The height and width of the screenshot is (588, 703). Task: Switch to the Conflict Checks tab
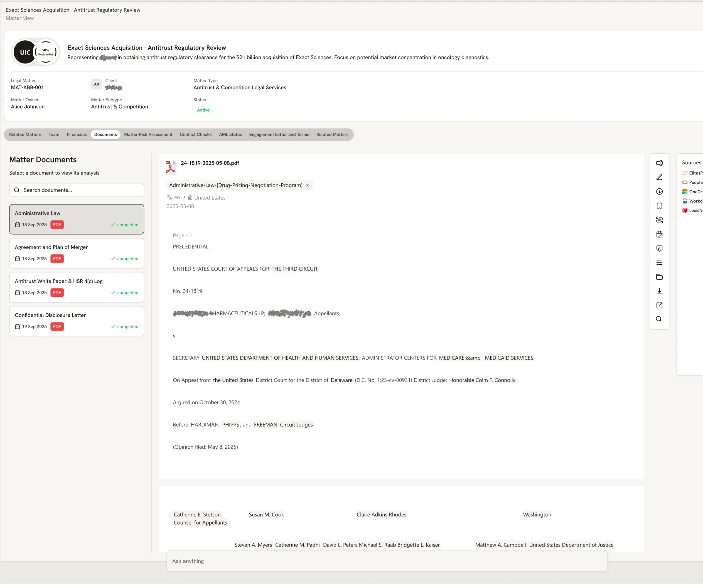pyautogui.click(x=195, y=134)
